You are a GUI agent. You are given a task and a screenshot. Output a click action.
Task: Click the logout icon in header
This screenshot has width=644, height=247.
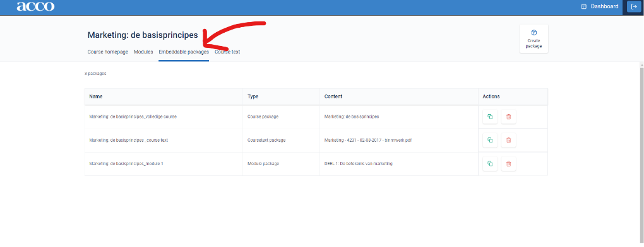pos(634,6)
